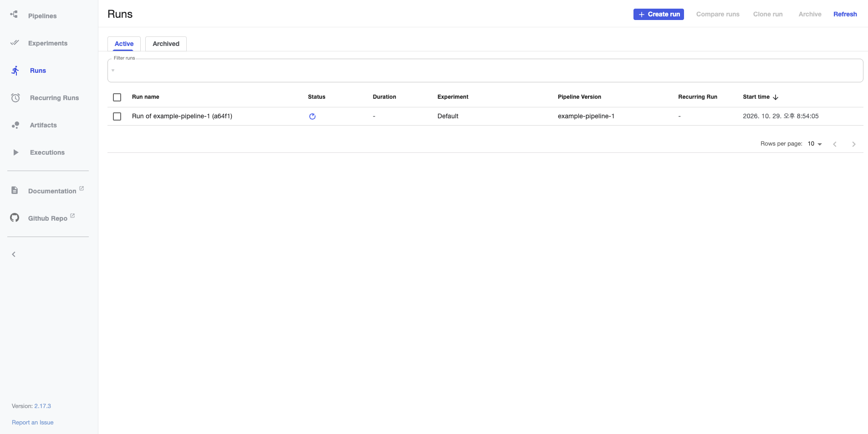Focus the Filter runs input field
The image size is (868, 434).
(x=485, y=71)
